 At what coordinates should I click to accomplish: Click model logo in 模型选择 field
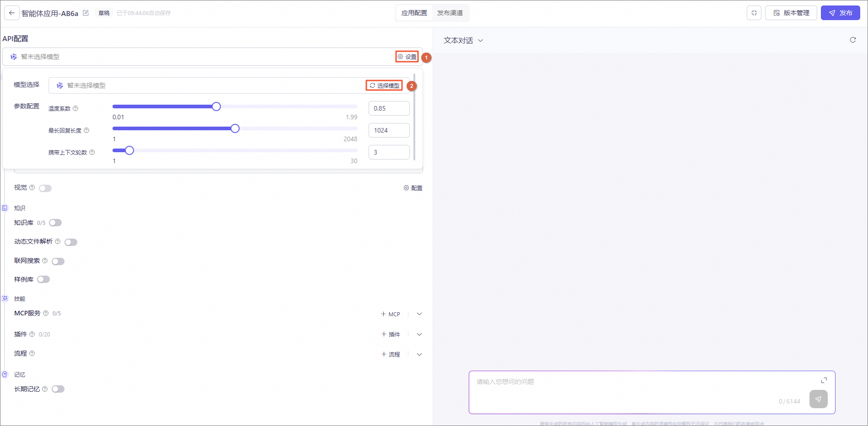pos(60,85)
